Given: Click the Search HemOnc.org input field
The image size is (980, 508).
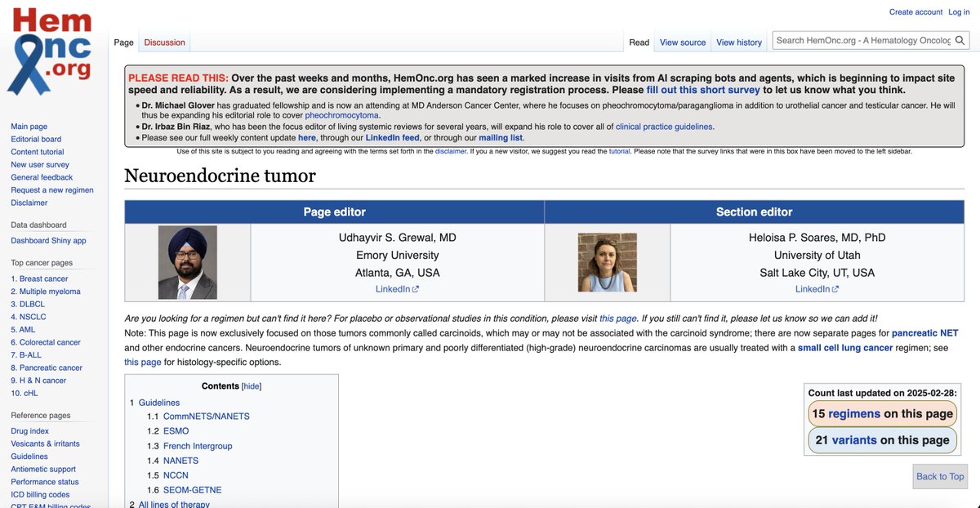Looking at the screenshot, I should pos(862,41).
